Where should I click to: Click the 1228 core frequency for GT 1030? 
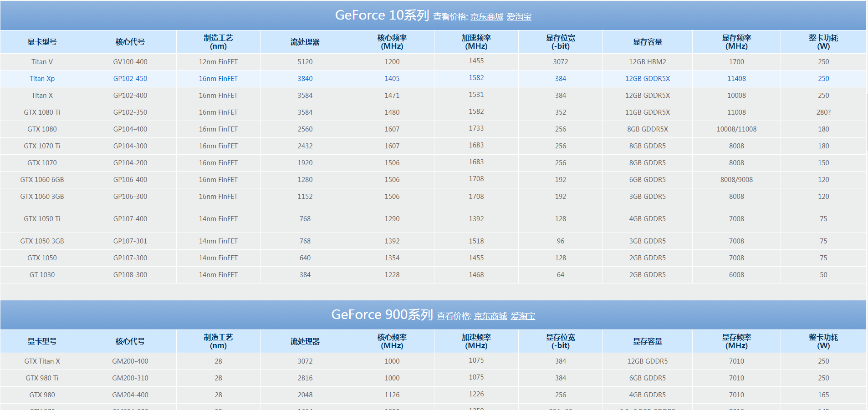pyautogui.click(x=392, y=275)
